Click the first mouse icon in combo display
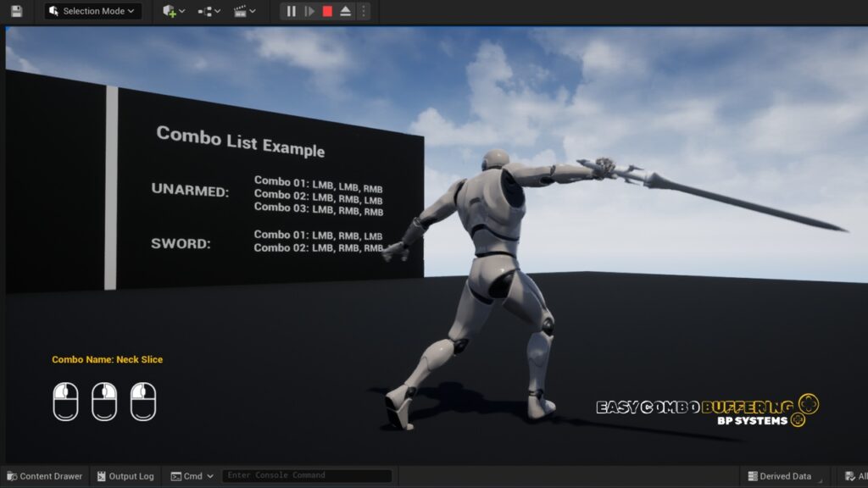868x488 pixels. 65,401
